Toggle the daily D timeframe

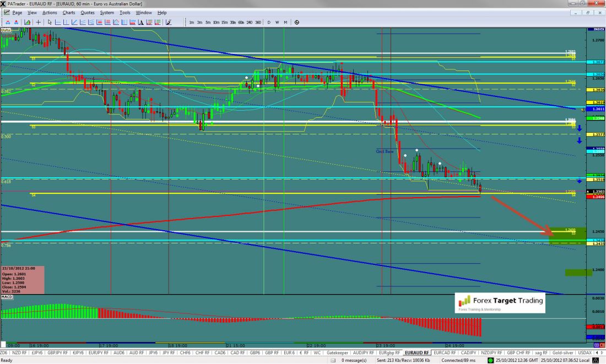pyautogui.click(x=269, y=22)
